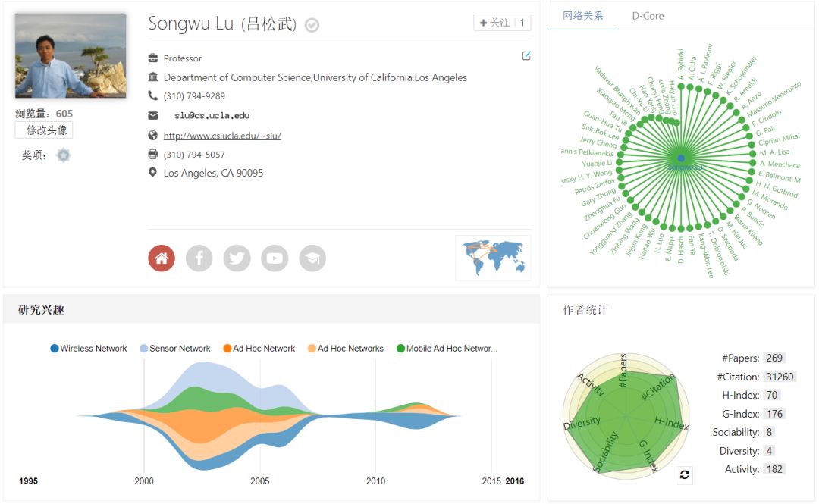
Task: Open the YouTube channel icon
Action: pos(275,258)
